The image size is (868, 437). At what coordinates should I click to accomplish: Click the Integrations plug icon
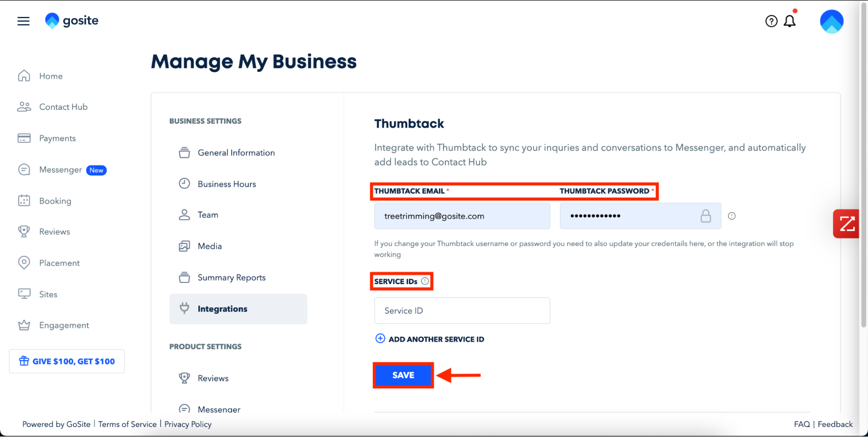point(185,308)
